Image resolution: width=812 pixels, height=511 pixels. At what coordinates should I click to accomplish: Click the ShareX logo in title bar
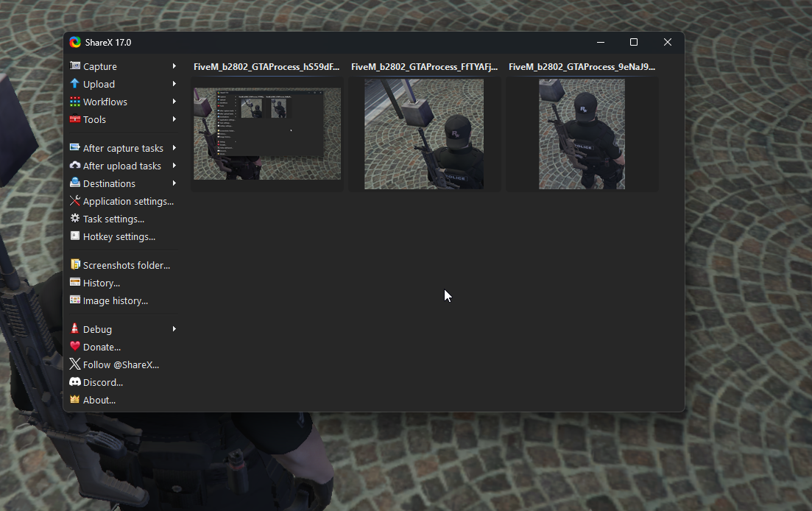(x=75, y=42)
